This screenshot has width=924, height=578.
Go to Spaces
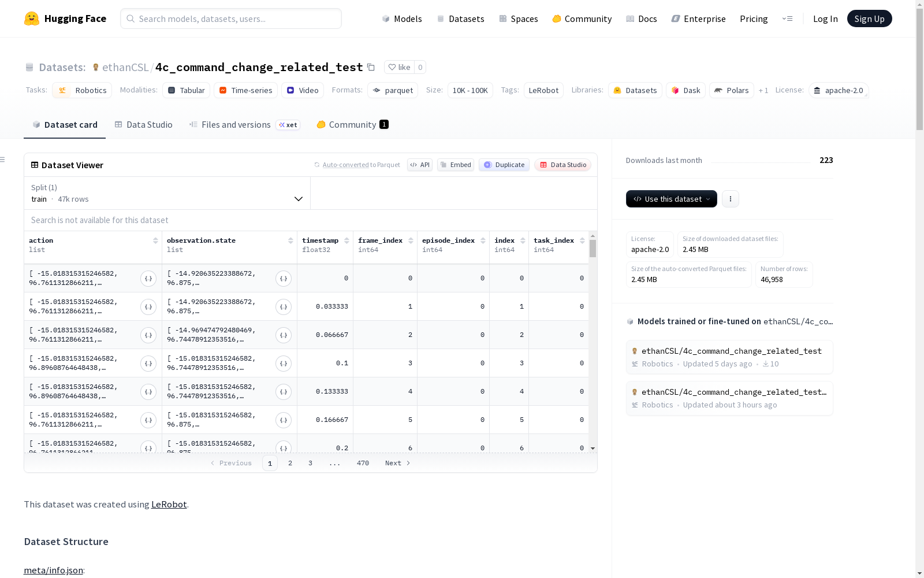(519, 19)
